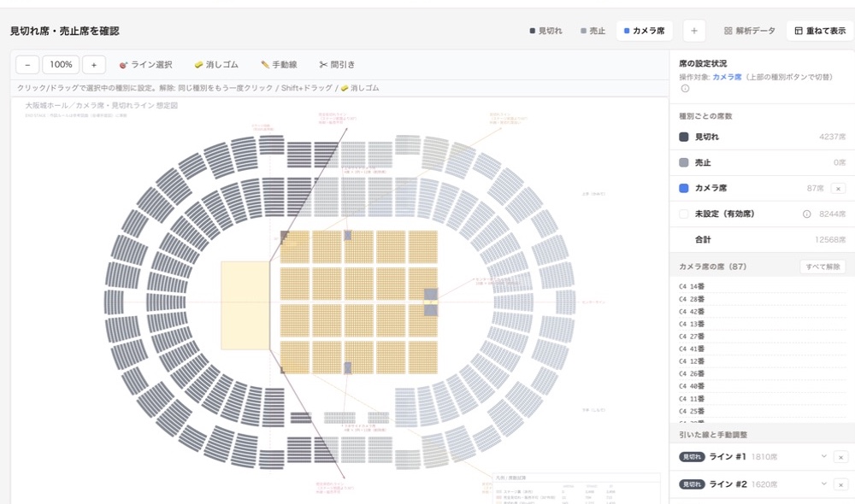Click the zoom in plus button
Viewport: 855px width, 504px height.
[x=94, y=65]
